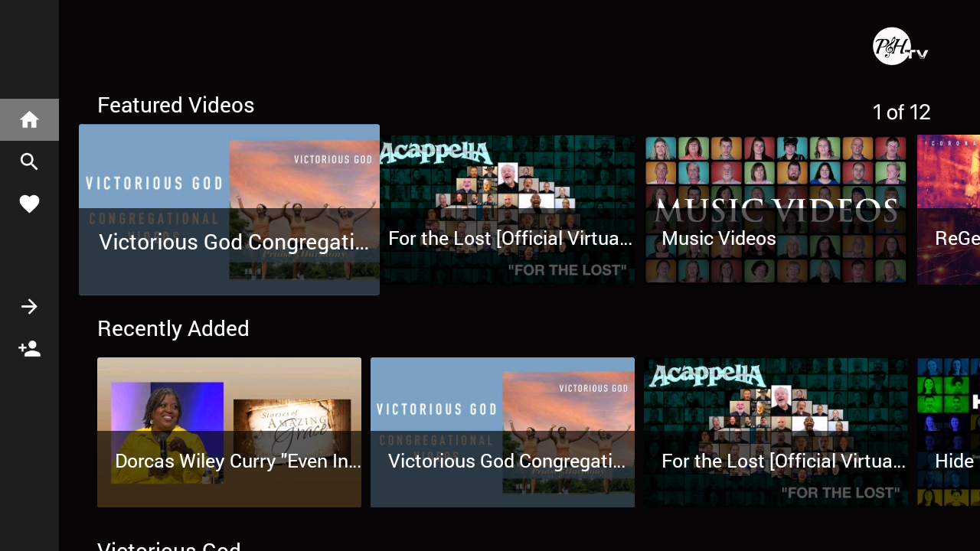
Task: Click the "1 of 12" counter
Action: click(x=901, y=112)
